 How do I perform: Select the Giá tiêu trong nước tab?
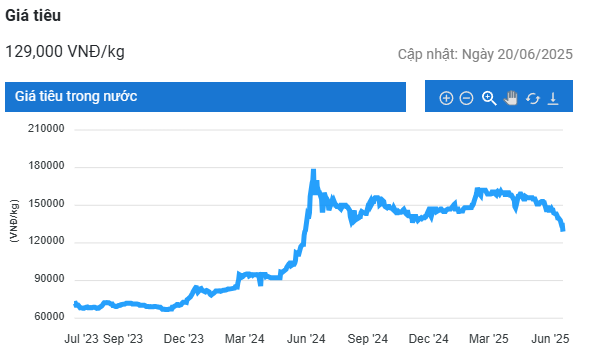tap(205, 97)
